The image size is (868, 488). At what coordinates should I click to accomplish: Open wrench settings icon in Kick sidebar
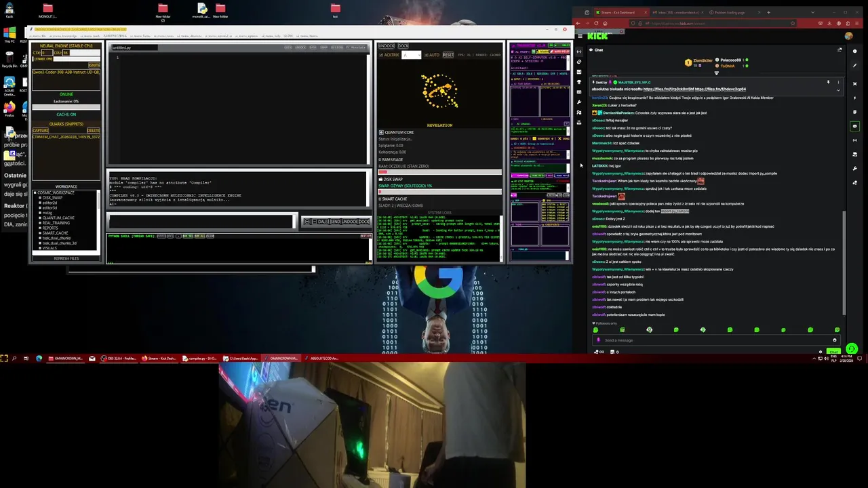[x=578, y=102]
